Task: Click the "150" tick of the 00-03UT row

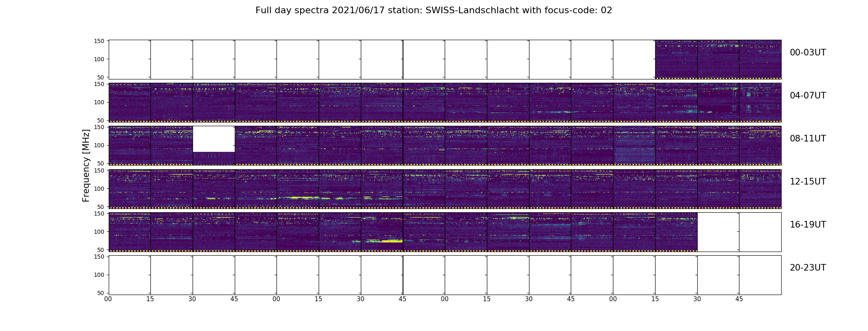Action: pos(100,41)
